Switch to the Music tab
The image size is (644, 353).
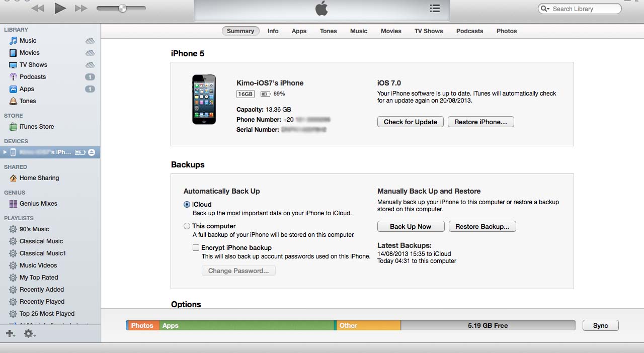pos(359,31)
